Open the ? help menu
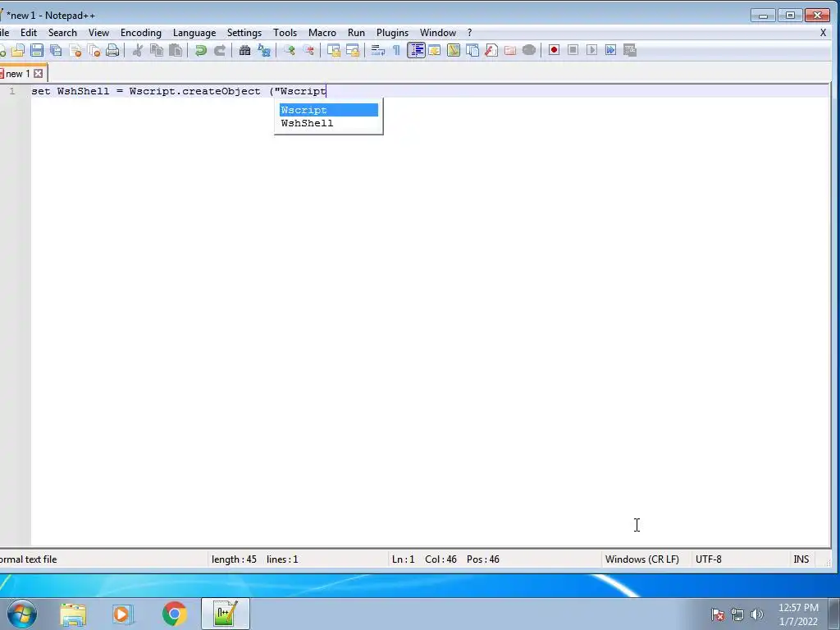The image size is (840, 630). coord(470,33)
